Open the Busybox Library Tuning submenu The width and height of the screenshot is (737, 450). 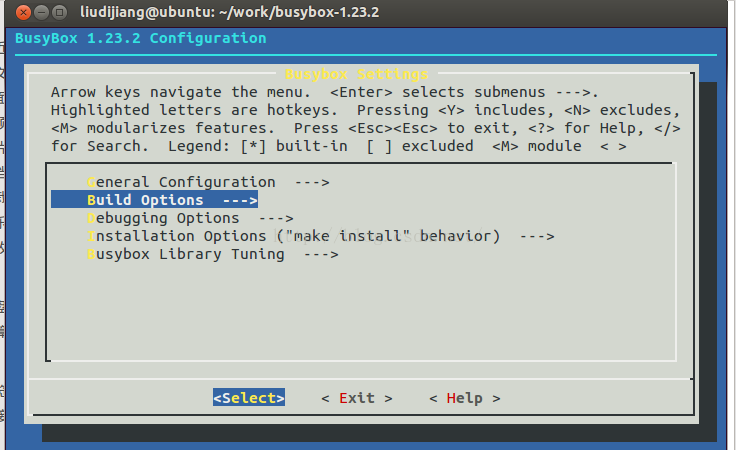(212, 254)
